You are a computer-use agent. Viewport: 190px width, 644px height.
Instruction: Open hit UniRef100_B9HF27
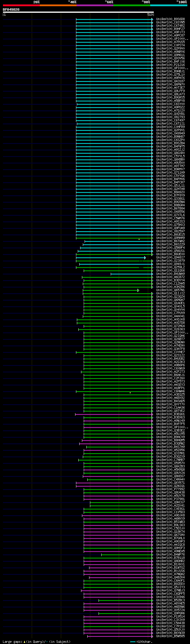(170, 29)
